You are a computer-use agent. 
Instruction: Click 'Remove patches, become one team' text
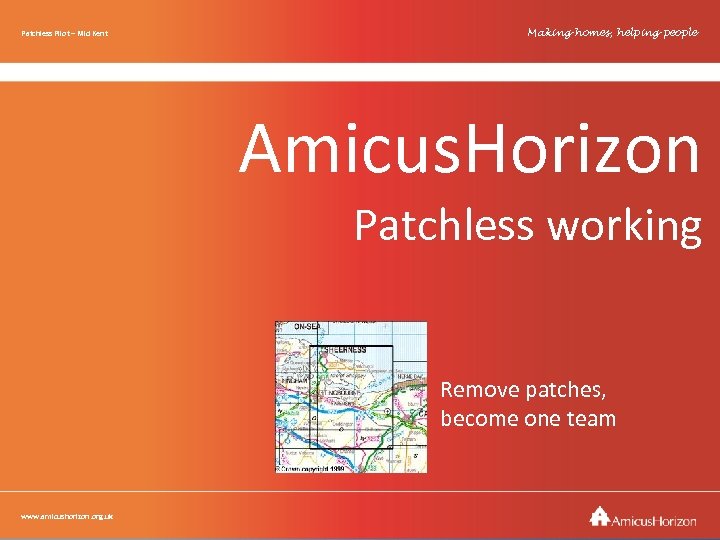pos(528,404)
